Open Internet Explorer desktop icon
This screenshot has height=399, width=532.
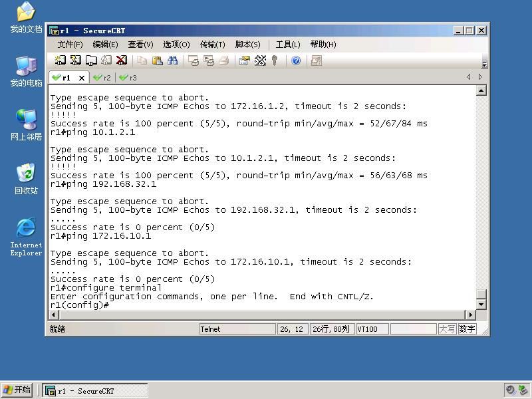click(26, 237)
